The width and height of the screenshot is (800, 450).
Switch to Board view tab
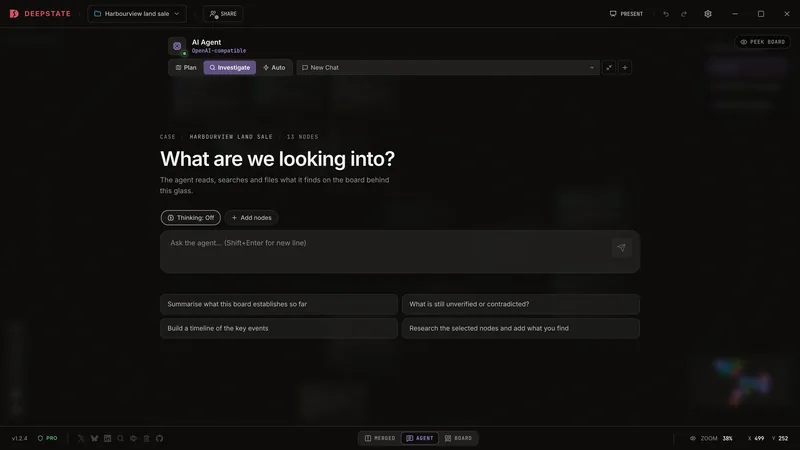(458, 438)
